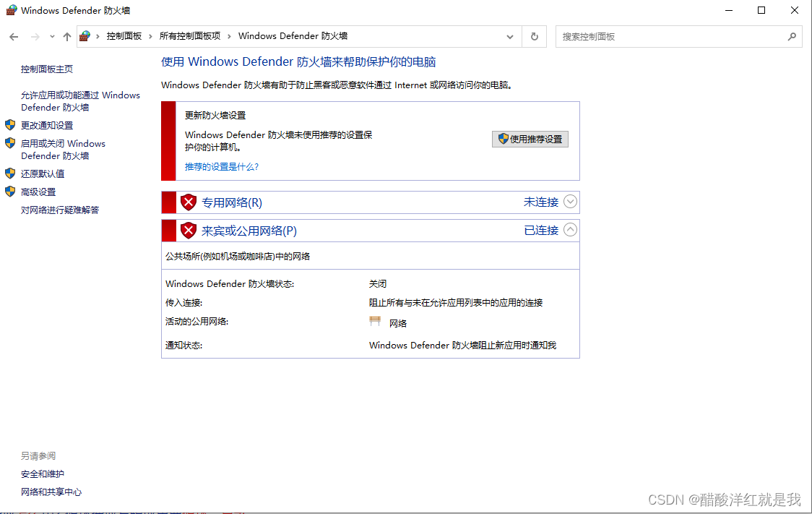
Task: Click the Forward navigation arrow
Action: [35, 37]
